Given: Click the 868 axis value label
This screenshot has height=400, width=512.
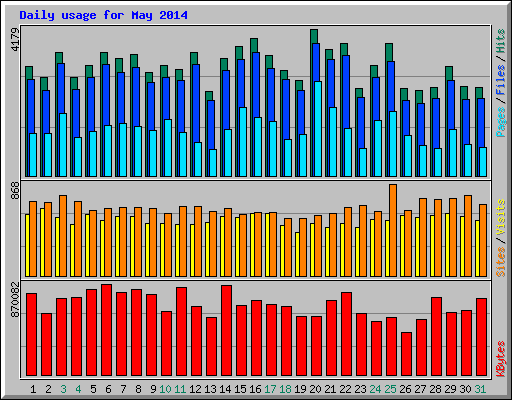Looking at the screenshot, I should click(15, 191).
